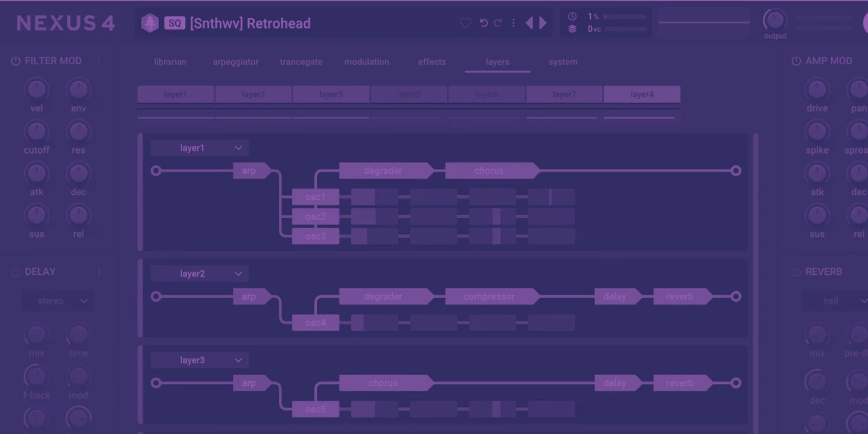868x434 pixels.
Task: Adjust the first slider next to osc1
Action: [375, 197]
